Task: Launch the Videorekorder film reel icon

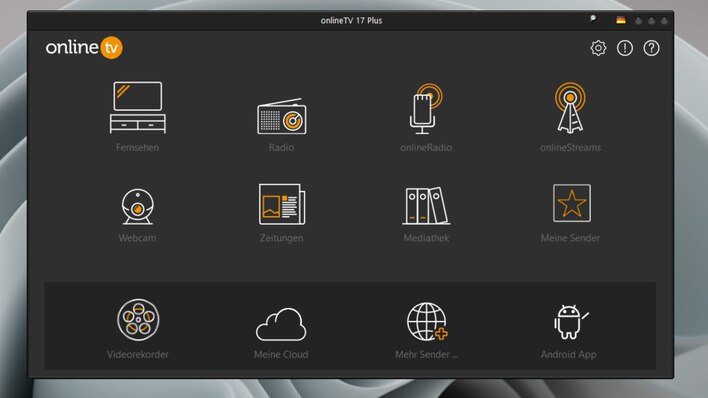Action: tap(138, 319)
